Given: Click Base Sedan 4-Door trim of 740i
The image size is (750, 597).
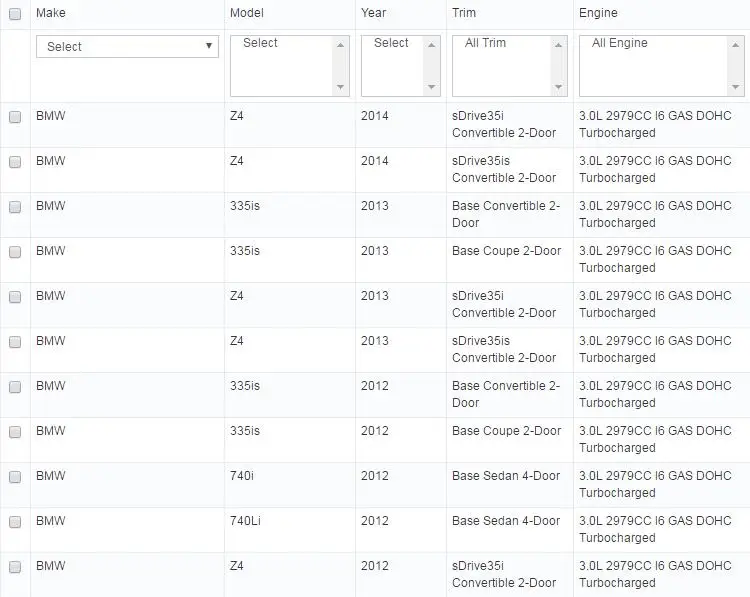Looking at the screenshot, I should click(506, 476).
